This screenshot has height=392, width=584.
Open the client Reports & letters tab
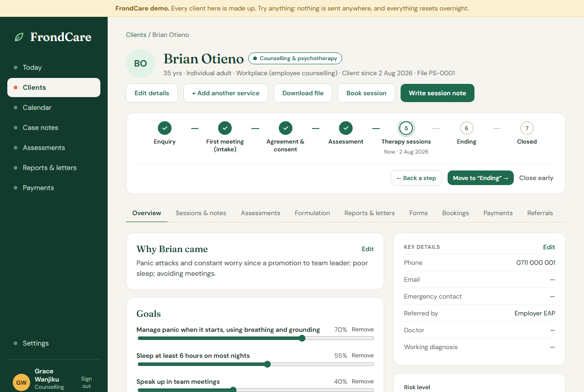pyautogui.click(x=370, y=213)
